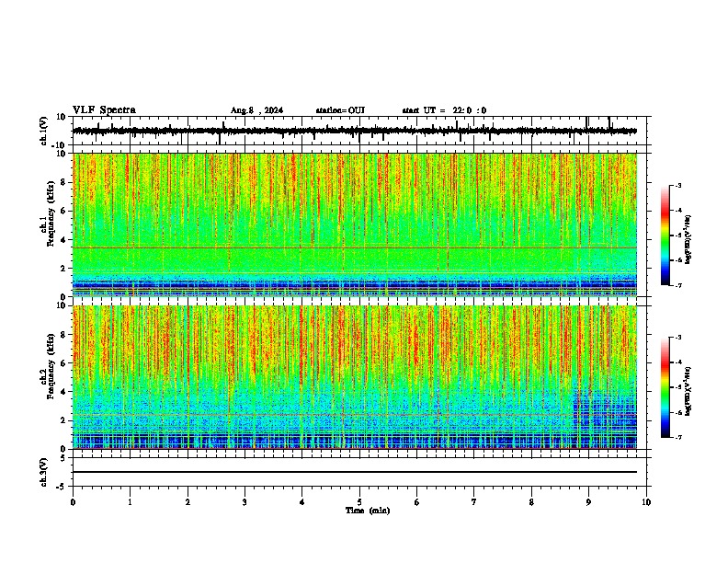728x563 pixels.
Task: Click the "9" minute tick label
Action: [x=588, y=502]
